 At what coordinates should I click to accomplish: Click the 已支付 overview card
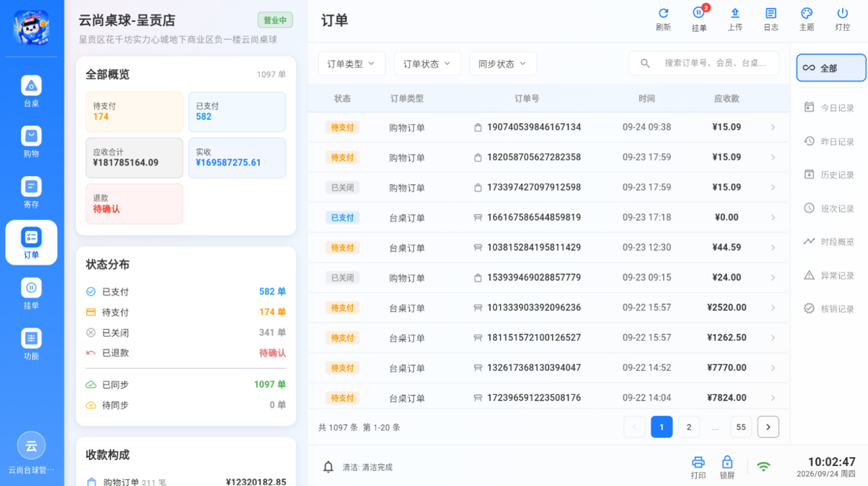click(237, 112)
